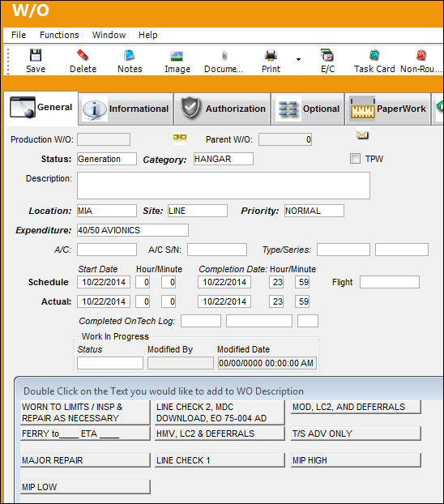Click the Flight input field
Image resolution: width=444 pixels, height=504 pixels.
click(390, 282)
